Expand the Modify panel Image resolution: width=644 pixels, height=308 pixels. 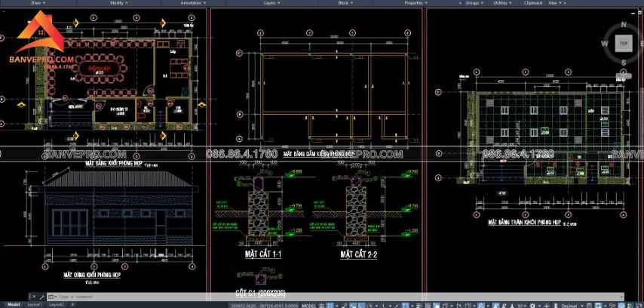pyautogui.click(x=119, y=2)
